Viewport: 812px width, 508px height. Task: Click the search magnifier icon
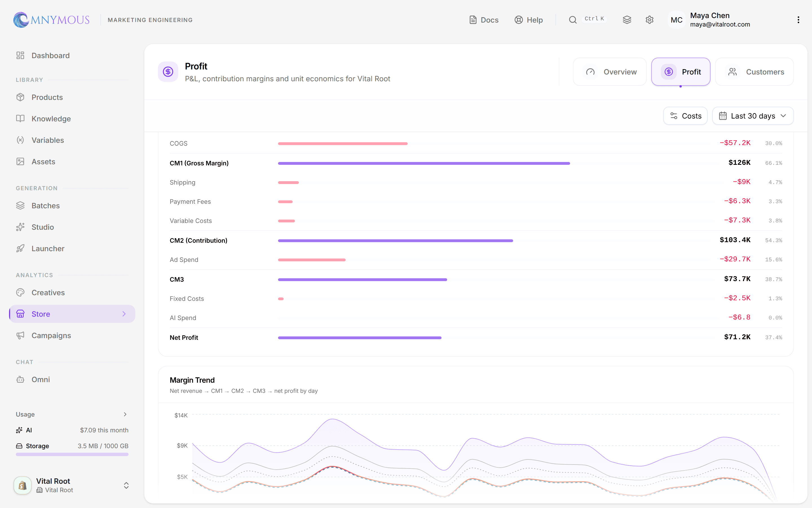(x=573, y=20)
